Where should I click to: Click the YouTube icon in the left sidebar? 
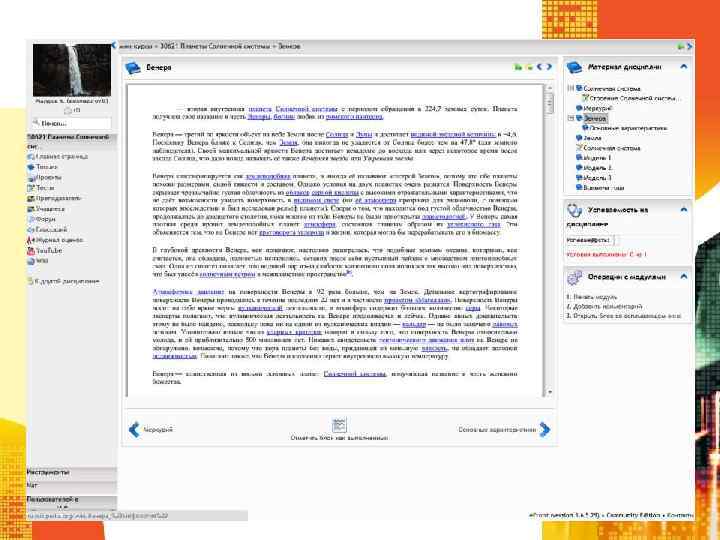(x=31, y=251)
